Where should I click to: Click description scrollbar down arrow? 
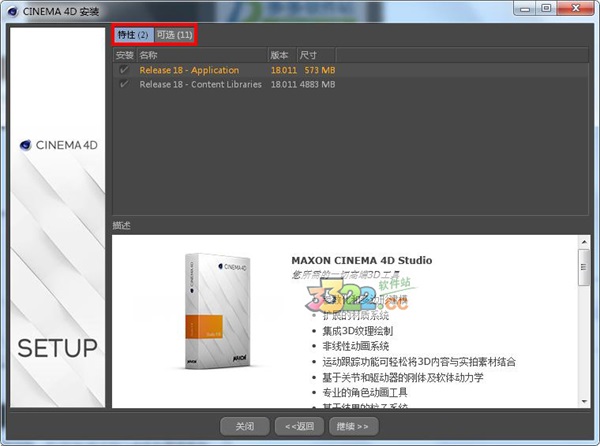(x=584, y=401)
